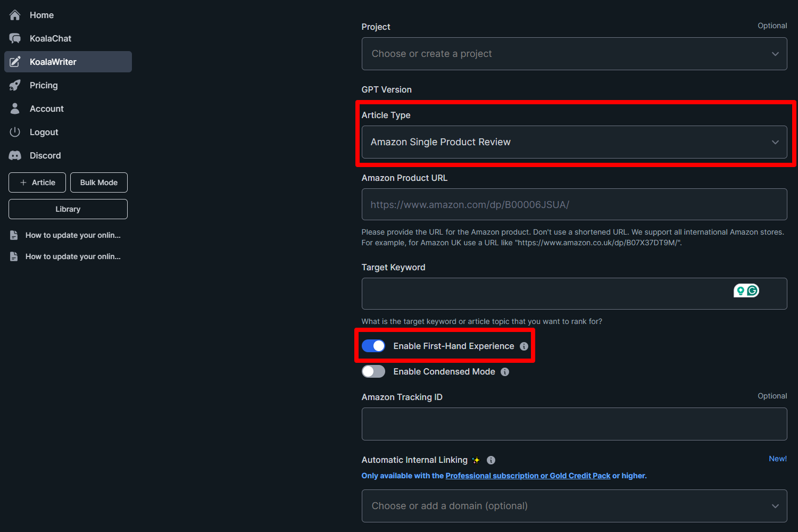Image resolution: width=798 pixels, height=532 pixels.
Task: Click the Discord logo icon
Action: 15,155
